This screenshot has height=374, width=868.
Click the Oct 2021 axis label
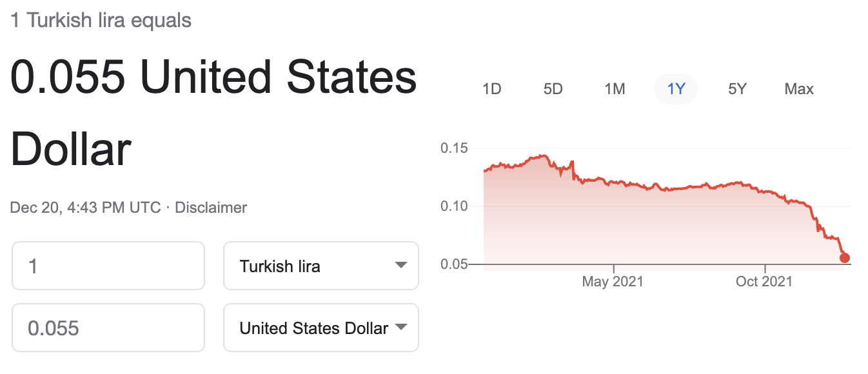[764, 282]
